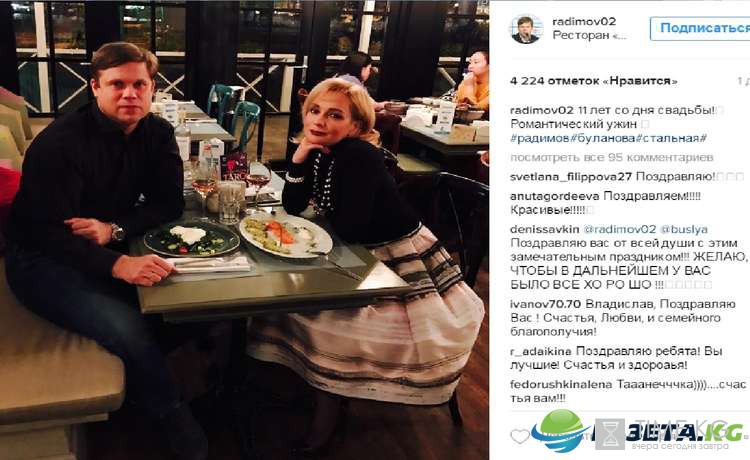Click the radimov02 profile avatar
Screen dimensions: 750x460
pyautogui.click(x=526, y=29)
